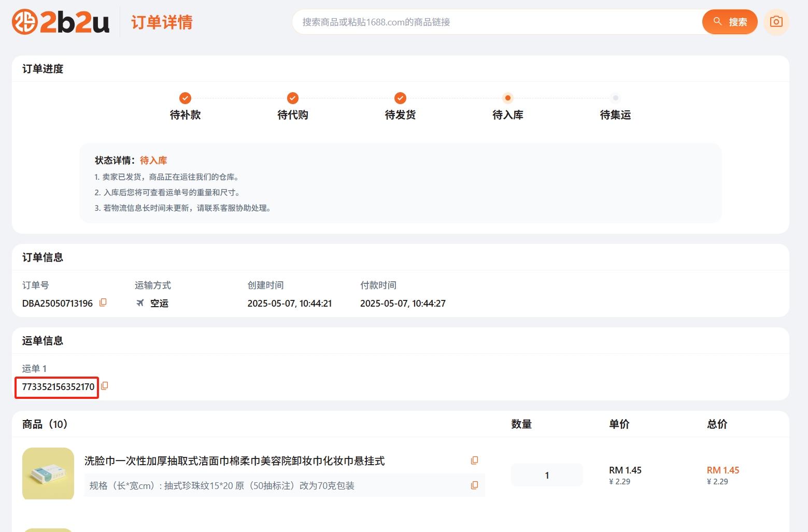
Task: Select the 待发货 progress step
Action: pyautogui.click(x=400, y=98)
